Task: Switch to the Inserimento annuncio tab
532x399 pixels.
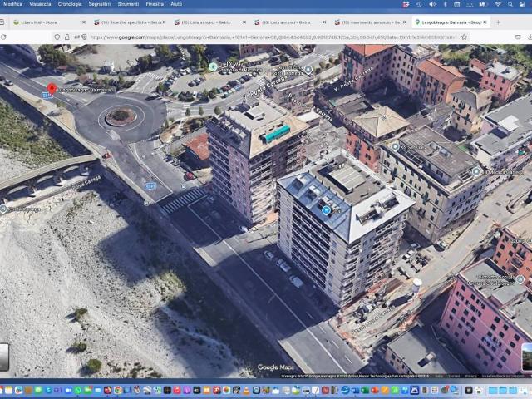Action: click(370, 22)
